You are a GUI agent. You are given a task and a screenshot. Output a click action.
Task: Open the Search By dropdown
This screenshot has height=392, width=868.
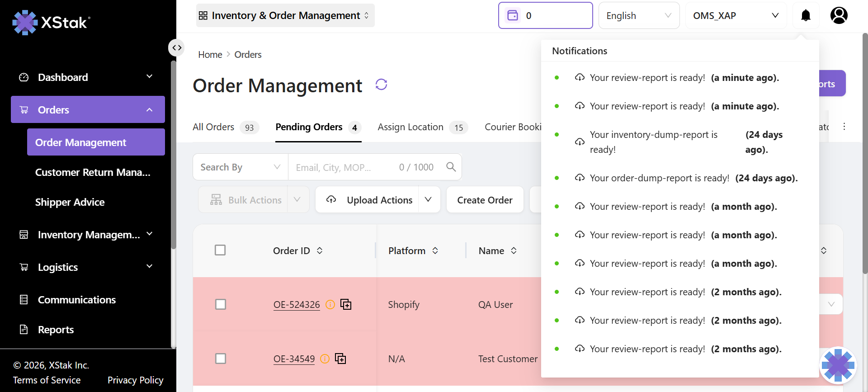[240, 167]
